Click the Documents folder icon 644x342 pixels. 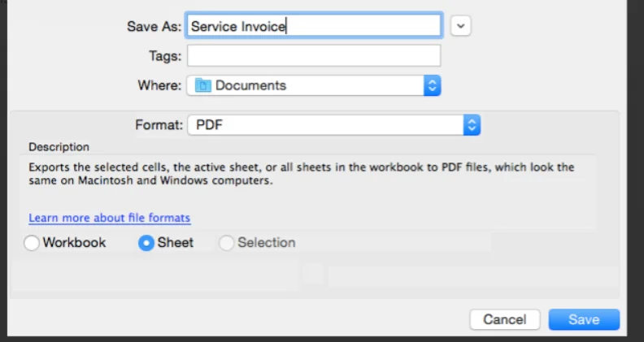pos(202,85)
